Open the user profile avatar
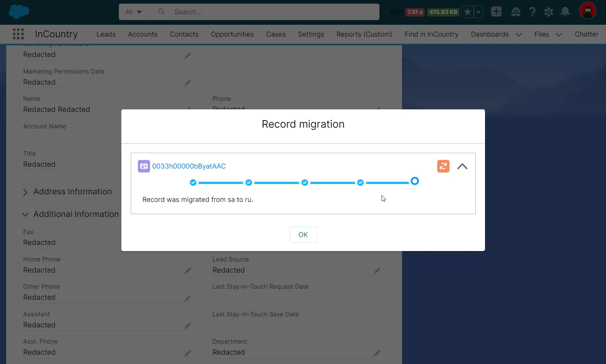Image resolution: width=606 pixels, height=364 pixels. [588, 10]
